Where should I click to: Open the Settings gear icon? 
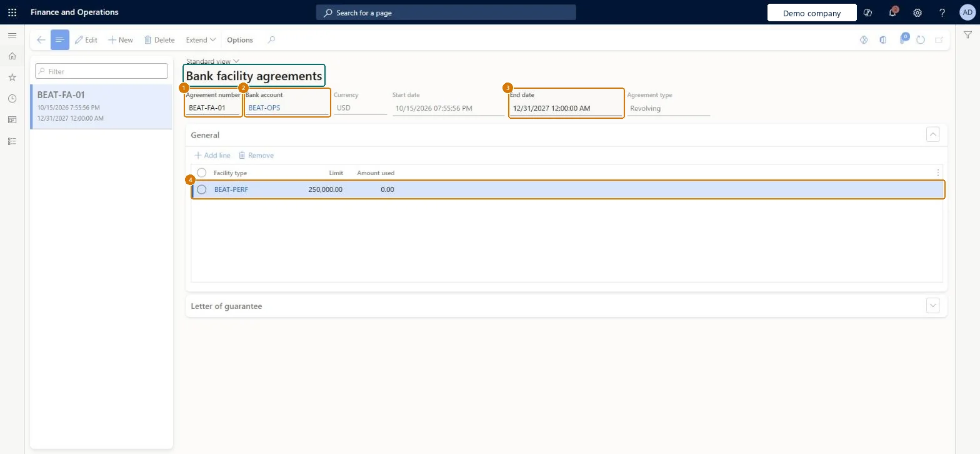click(917, 13)
